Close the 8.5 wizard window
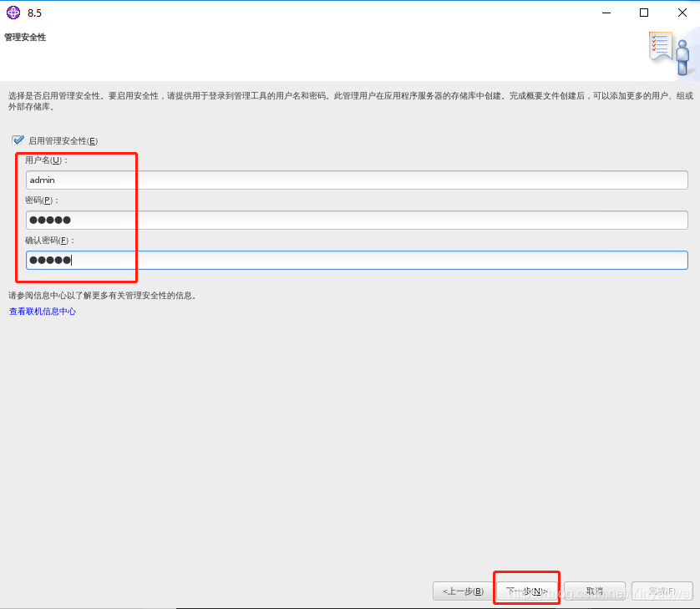The image size is (700, 609). [x=682, y=13]
